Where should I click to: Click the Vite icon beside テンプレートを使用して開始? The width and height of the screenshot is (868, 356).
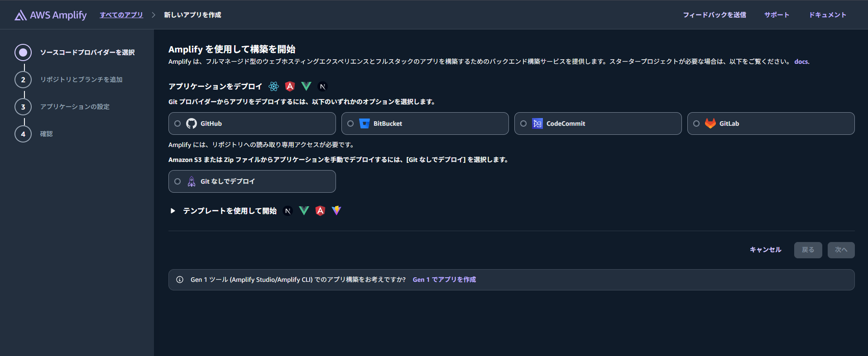336,210
